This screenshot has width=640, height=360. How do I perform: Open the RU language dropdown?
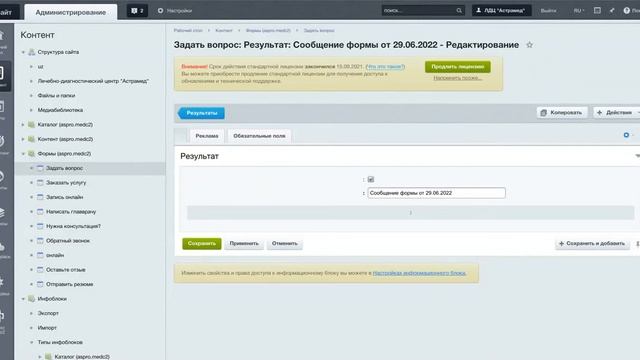click(x=579, y=11)
